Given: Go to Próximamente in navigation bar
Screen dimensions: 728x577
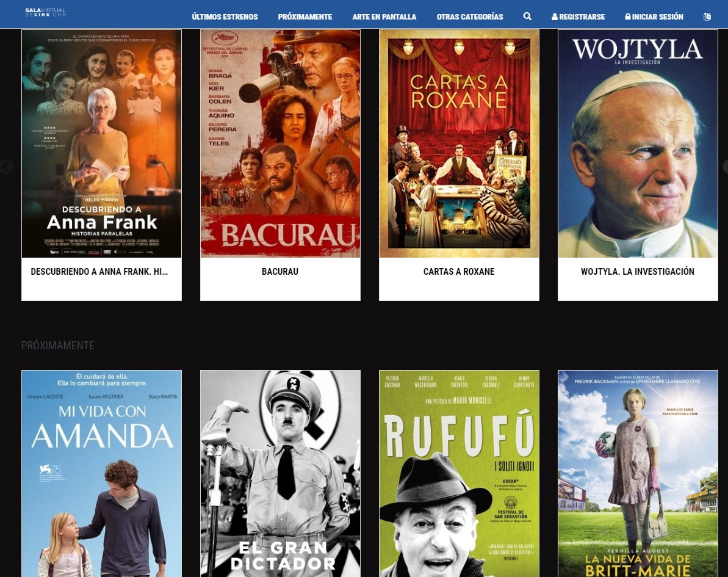Looking at the screenshot, I should tap(305, 17).
